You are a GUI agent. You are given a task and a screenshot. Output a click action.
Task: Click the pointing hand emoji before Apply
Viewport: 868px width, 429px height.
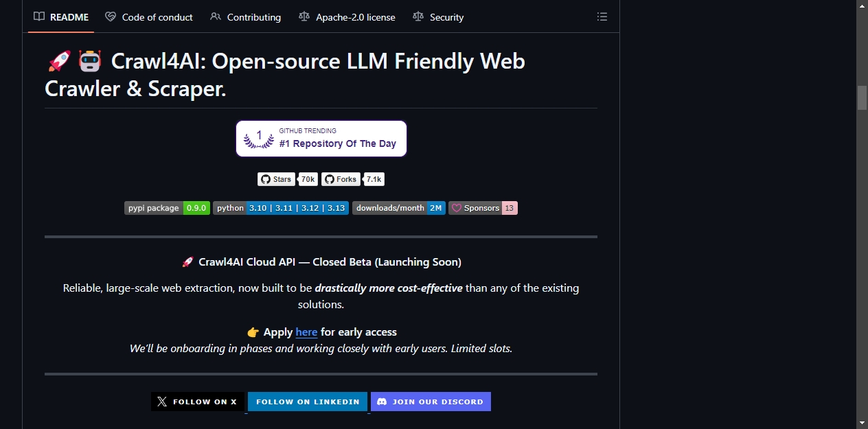point(253,332)
